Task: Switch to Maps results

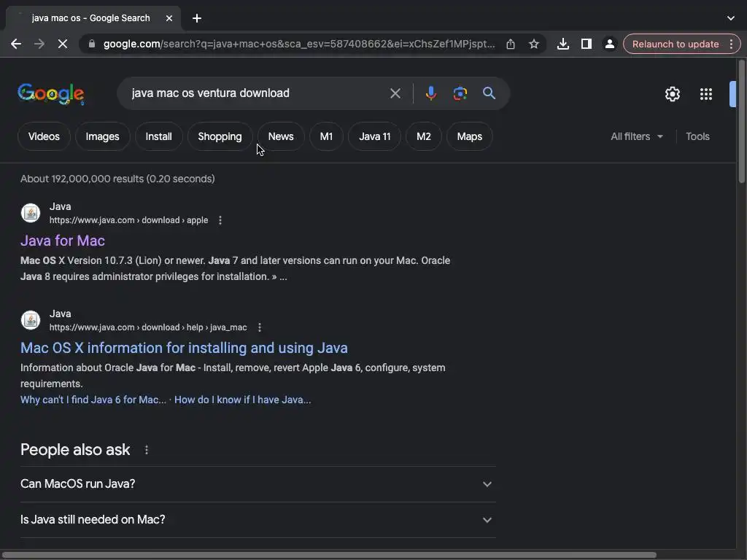Action: pos(469,136)
